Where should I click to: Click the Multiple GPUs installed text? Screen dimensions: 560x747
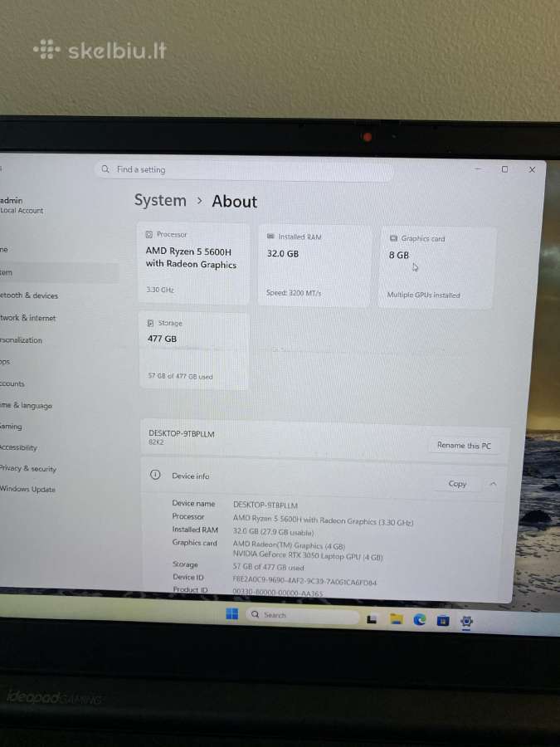click(423, 295)
